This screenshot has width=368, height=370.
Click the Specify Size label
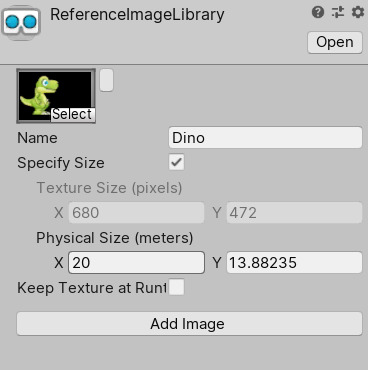pyautogui.click(x=61, y=163)
